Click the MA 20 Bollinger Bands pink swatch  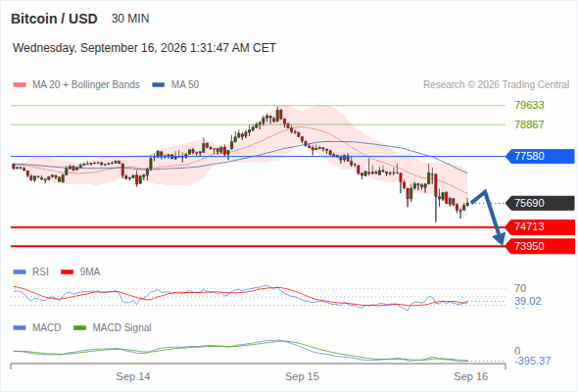[x=20, y=85]
